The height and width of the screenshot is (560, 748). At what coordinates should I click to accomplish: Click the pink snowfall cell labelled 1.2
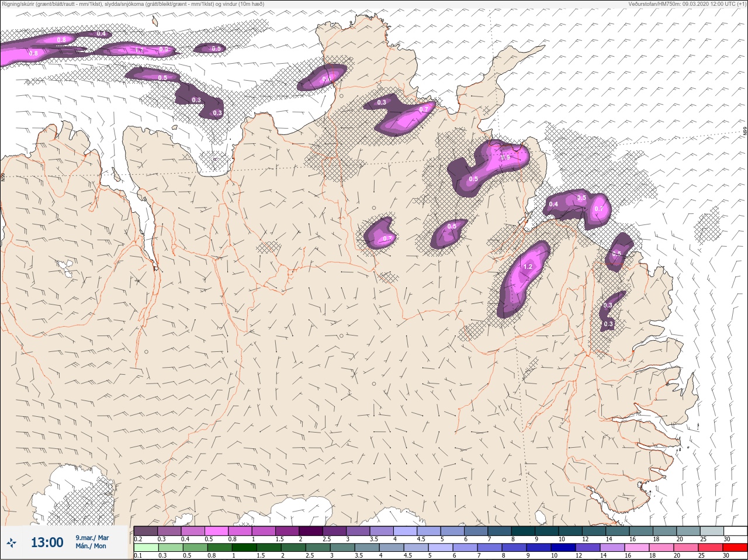pyautogui.click(x=524, y=279)
